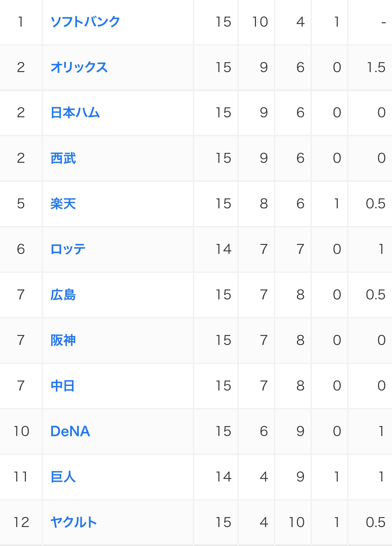Click rank 10 cell in DeNA row
The image size is (392, 546).
click(x=21, y=431)
